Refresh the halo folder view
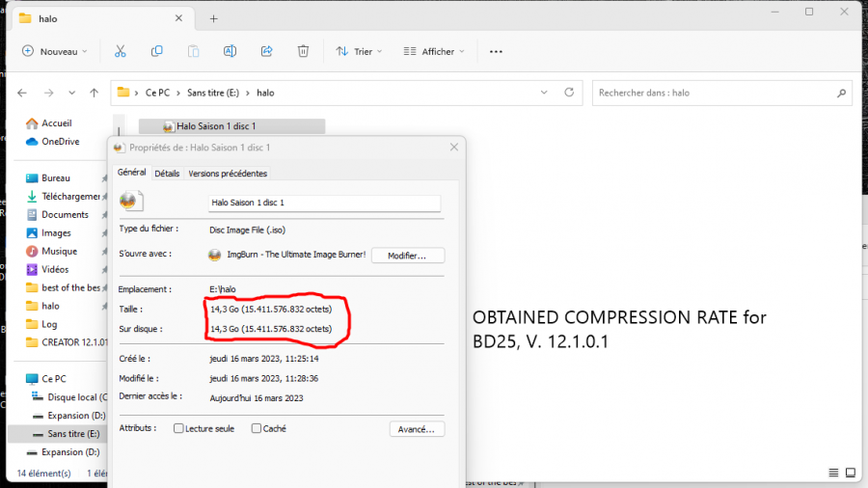 point(569,93)
